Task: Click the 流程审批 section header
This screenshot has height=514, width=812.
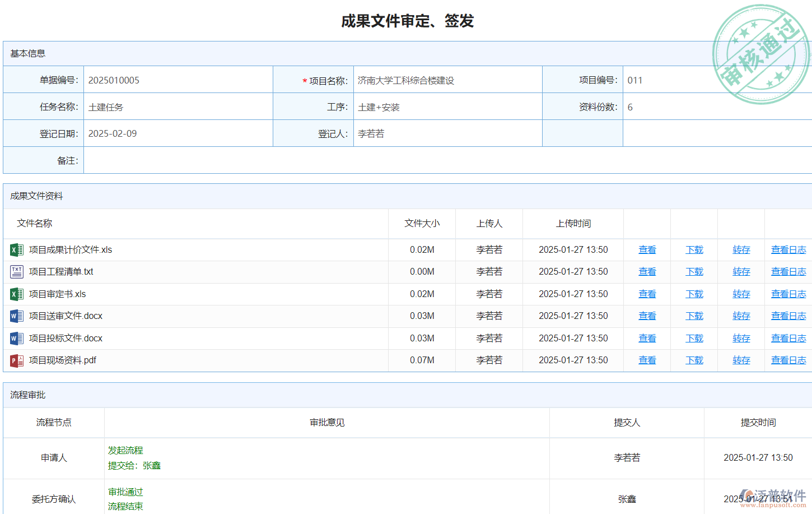Action: tap(28, 395)
